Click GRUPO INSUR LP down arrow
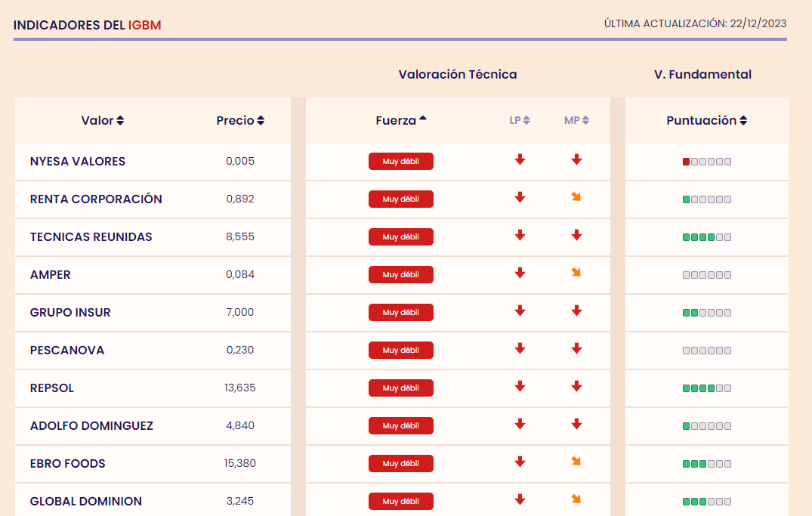The image size is (812, 516). click(x=520, y=311)
